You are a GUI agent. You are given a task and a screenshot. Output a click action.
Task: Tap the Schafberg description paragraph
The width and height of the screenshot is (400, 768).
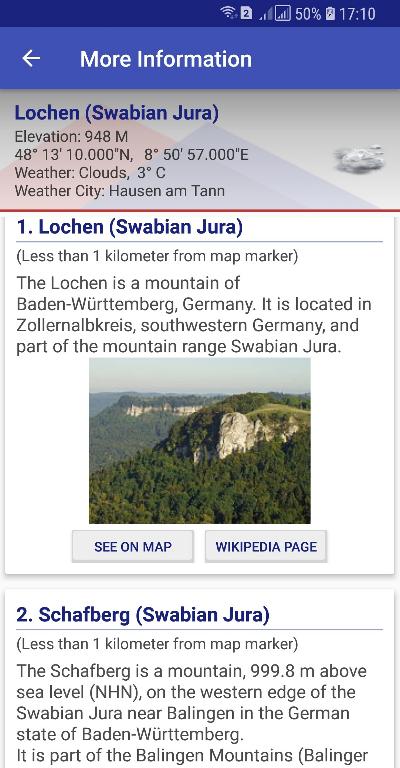(192, 712)
